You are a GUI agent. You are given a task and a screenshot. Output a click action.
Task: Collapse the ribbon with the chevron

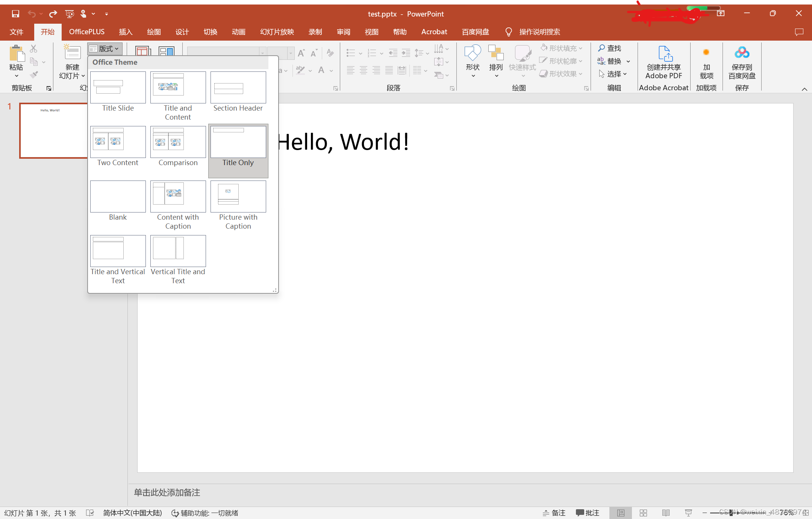pyautogui.click(x=804, y=89)
